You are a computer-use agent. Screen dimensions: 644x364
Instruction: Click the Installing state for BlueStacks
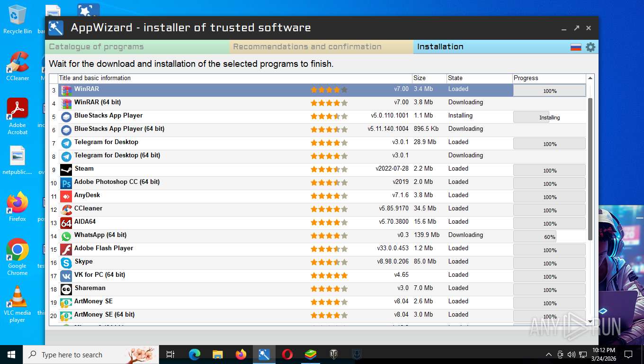point(460,116)
